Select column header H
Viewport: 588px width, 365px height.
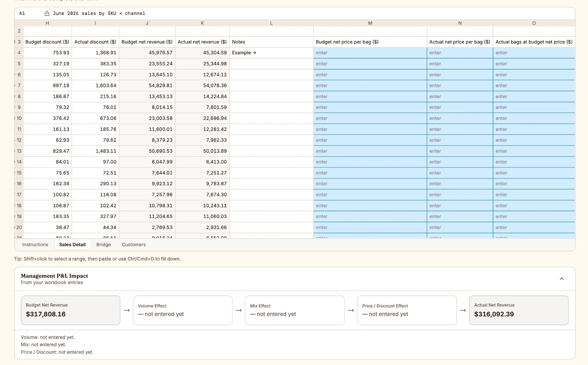(x=47, y=23)
